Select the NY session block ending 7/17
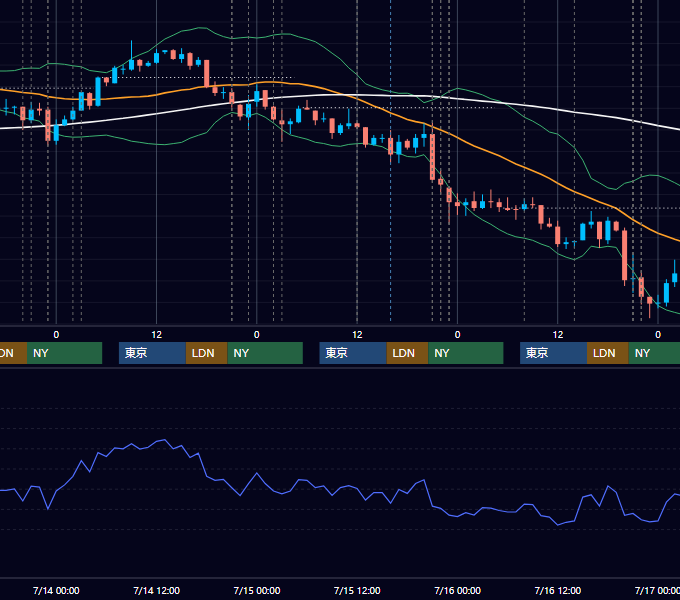 click(x=654, y=353)
